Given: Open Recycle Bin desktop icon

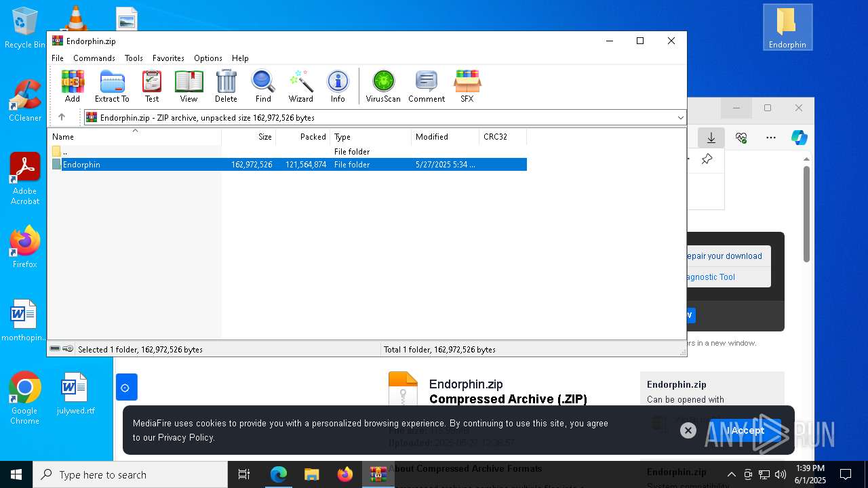Looking at the screenshot, I should (x=25, y=28).
